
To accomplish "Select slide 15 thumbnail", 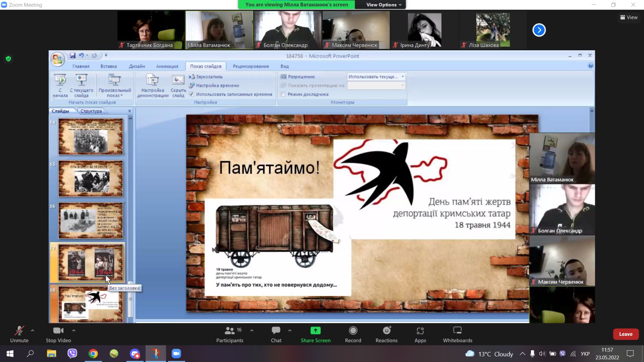I will click(x=91, y=178).
